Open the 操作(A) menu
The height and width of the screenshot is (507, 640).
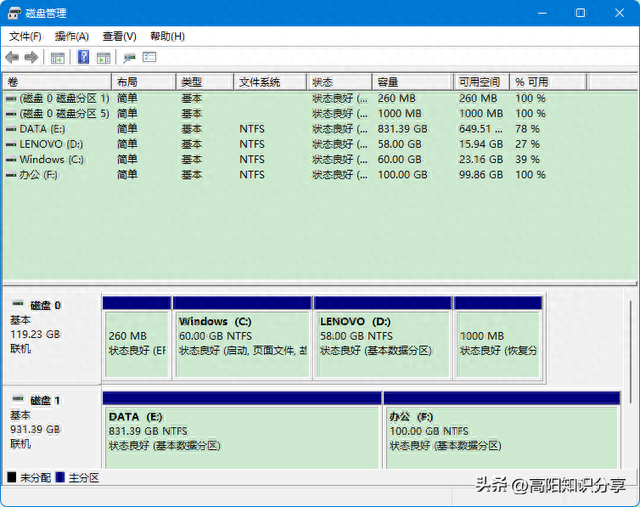pyautogui.click(x=72, y=36)
